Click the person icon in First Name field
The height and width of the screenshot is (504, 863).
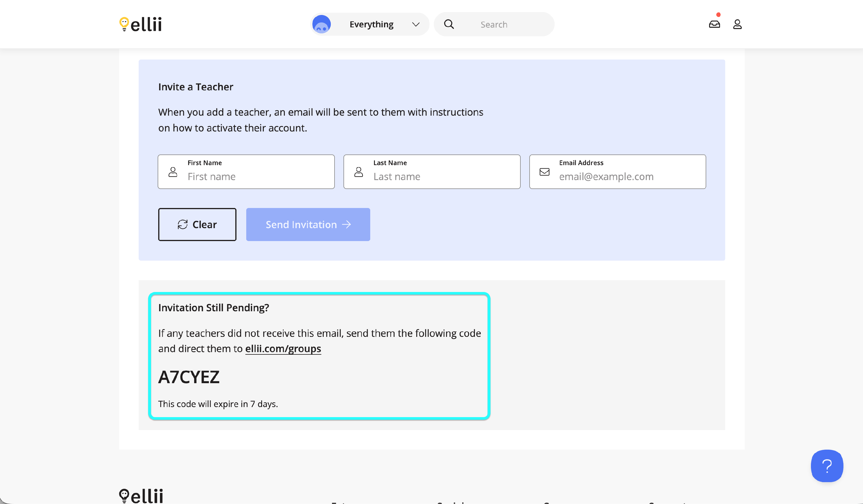click(173, 172)
